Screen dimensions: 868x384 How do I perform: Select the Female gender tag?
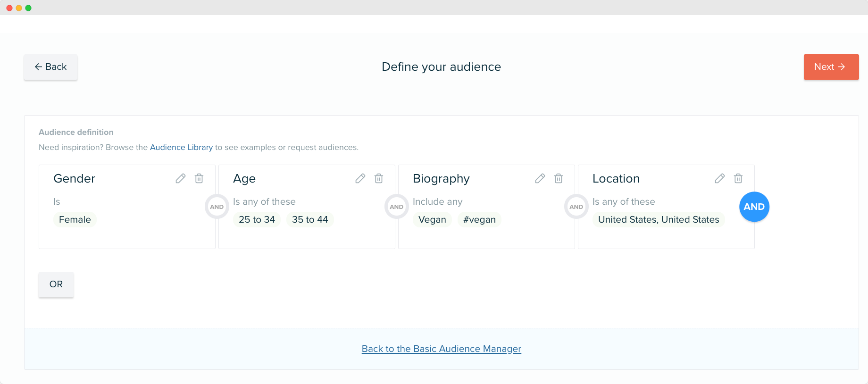75,219
